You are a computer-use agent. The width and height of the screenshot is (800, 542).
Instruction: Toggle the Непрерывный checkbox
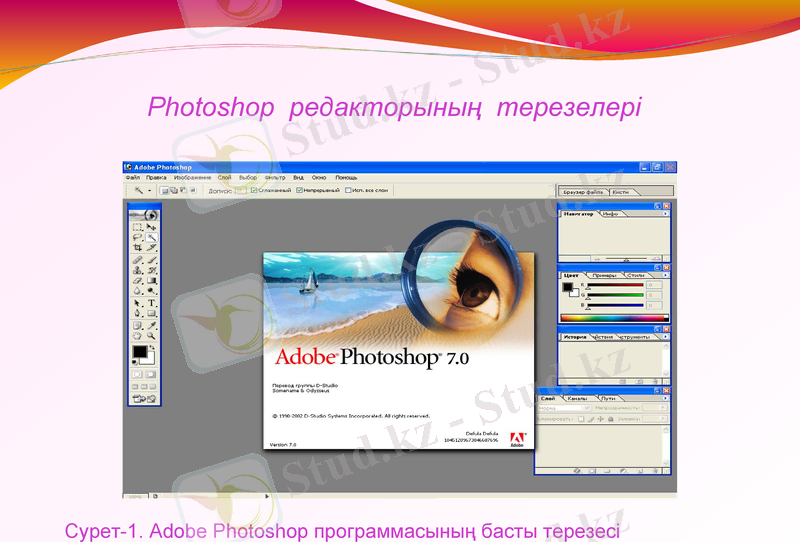click(300, 190)
